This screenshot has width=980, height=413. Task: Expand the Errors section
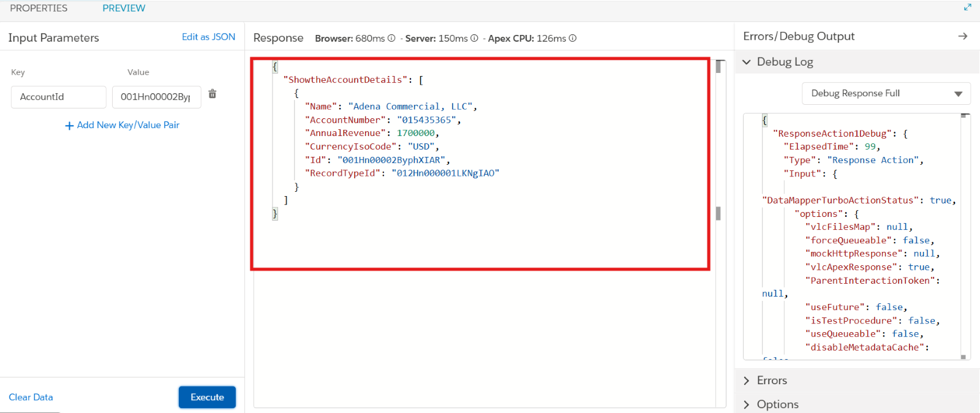click(747, 381)
